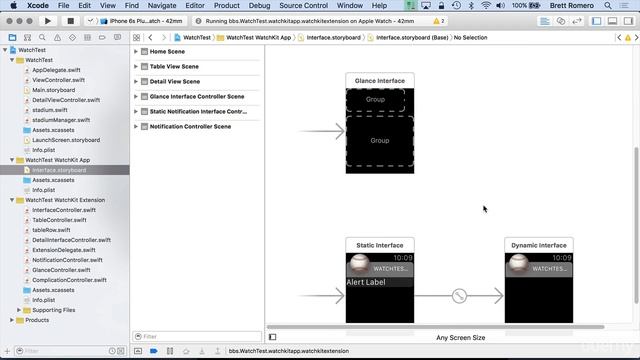Select the Static Interface scene title

pos(380,245)
